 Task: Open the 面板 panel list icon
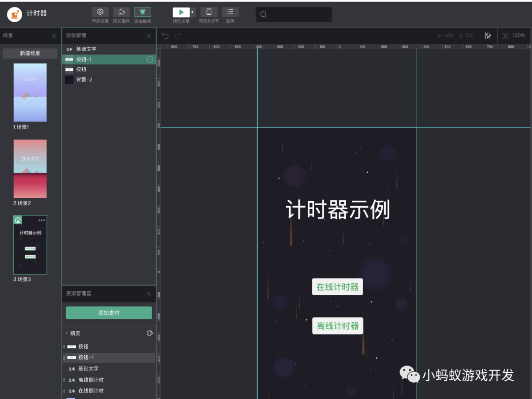pos(230,12)
